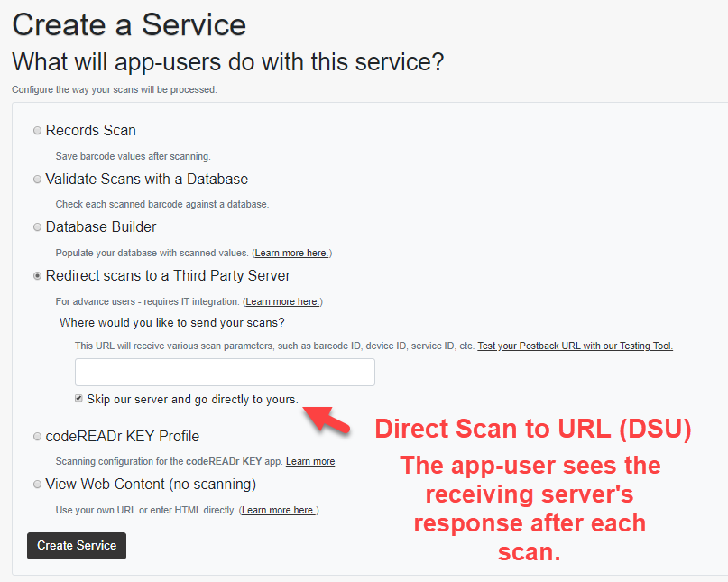The image size is (728, 582).
Task: Select Redirect scans to a Third Party Server
Action: (38, 276)
